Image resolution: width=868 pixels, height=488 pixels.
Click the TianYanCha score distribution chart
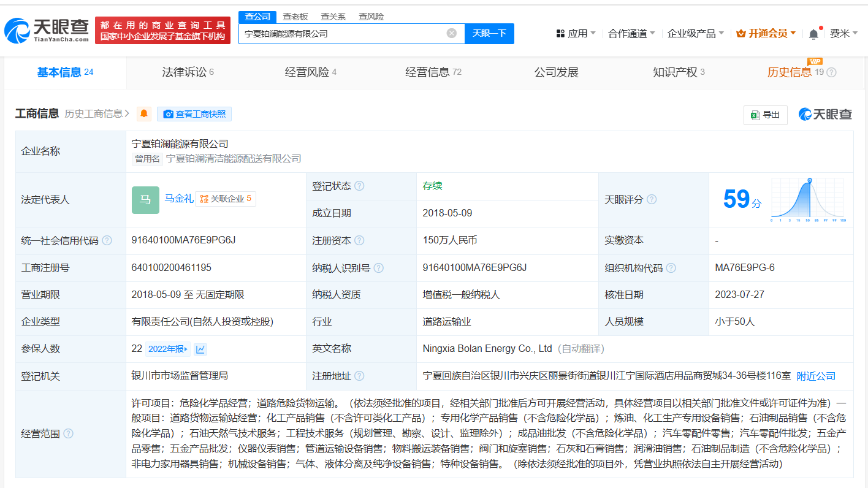[x=809, y=200]
